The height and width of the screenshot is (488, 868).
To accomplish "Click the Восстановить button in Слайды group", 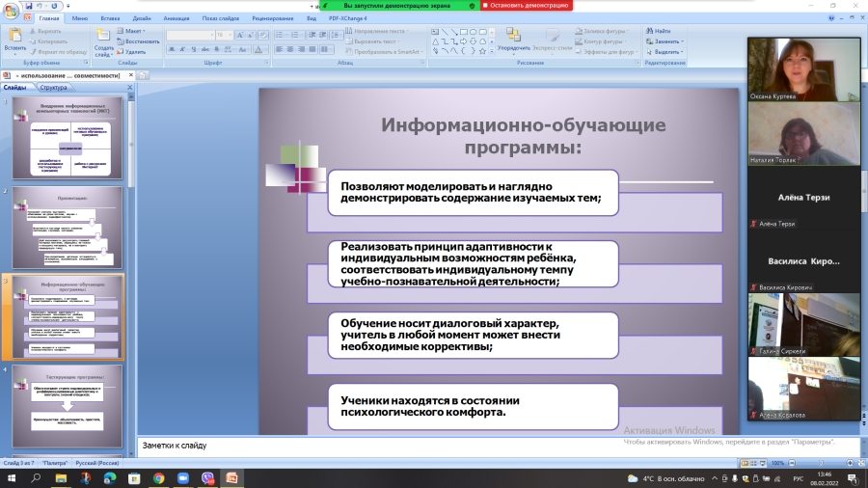I will point(139,41).
